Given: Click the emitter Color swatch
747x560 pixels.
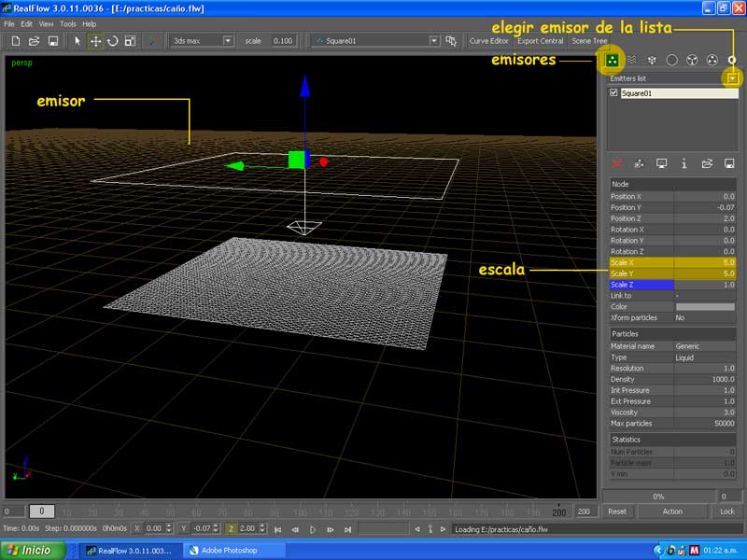Looking at the screenshot, I should [705, 307].
